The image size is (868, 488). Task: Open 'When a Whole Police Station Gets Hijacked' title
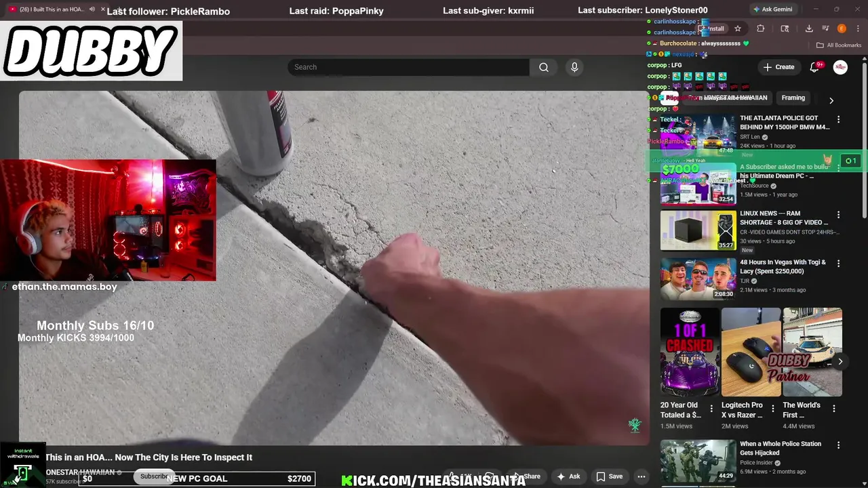(x=781, y=448)
